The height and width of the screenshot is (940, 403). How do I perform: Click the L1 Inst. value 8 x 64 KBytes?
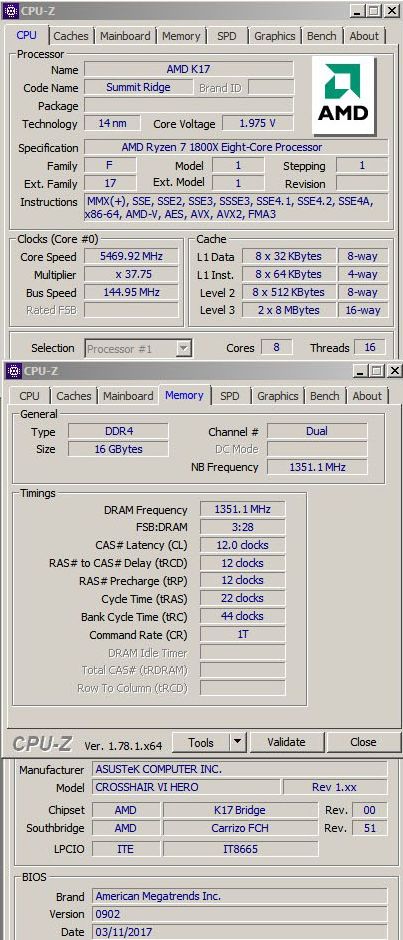[x=288, y=275]
